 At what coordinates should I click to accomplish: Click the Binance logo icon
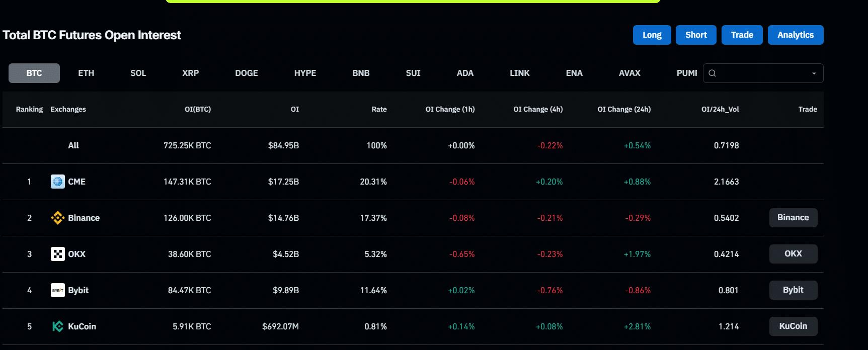point(58,218)
